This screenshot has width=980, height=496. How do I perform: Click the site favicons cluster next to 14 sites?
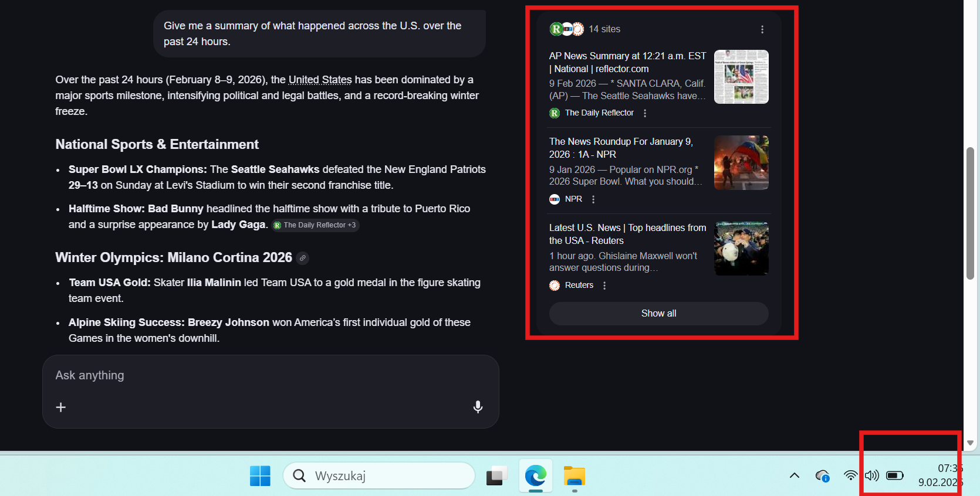point(567,29)
